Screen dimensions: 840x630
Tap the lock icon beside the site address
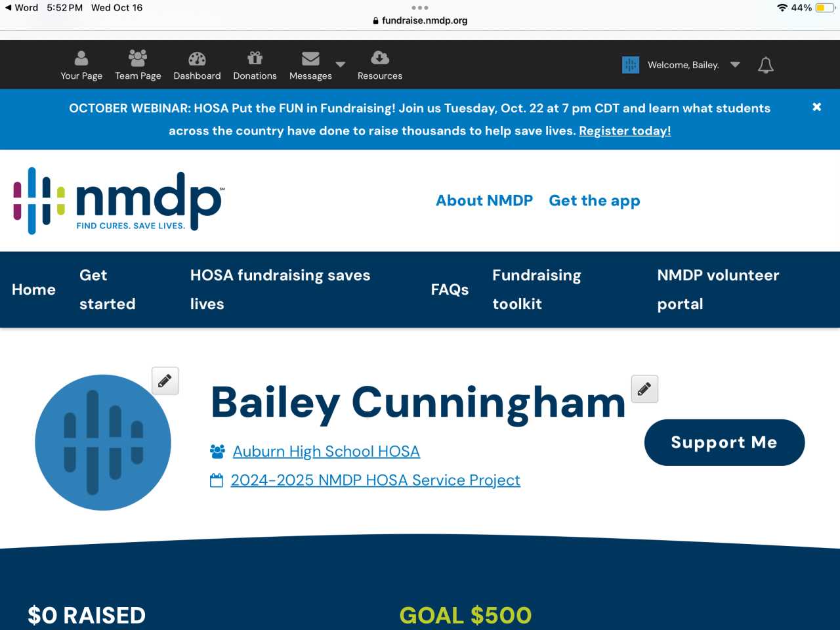pos(376,20)
